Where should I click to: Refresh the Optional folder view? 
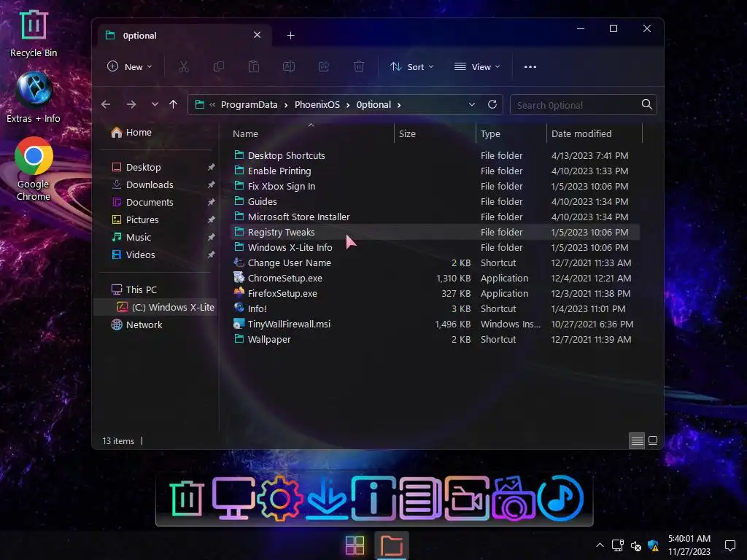pos(492,104)
